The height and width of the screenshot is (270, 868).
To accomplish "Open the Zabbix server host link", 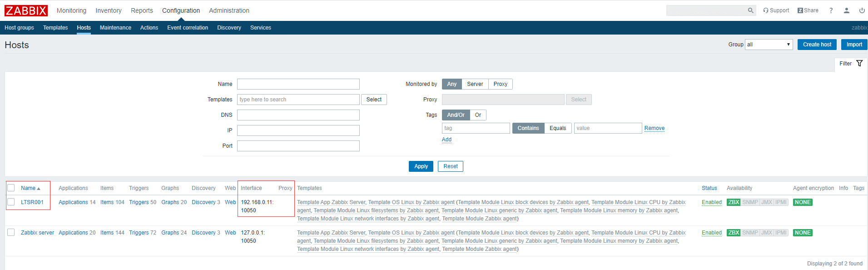I will pos(37,233).
